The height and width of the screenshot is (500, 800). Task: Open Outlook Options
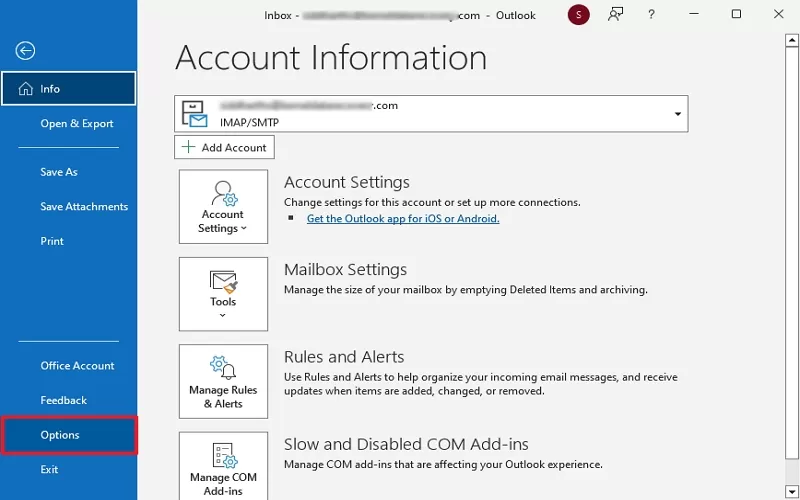coord(68,435)
